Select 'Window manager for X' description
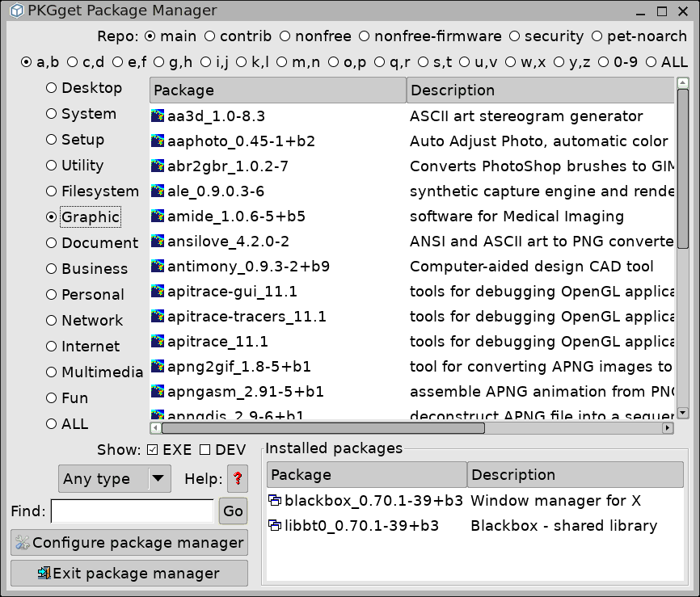The image size is (700, 597). [556, 500]
